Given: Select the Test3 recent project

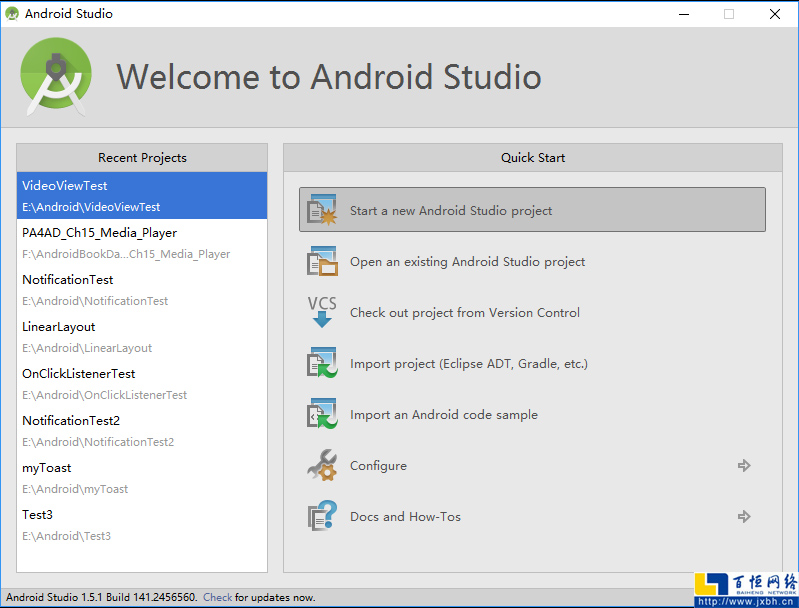Looking at the screenshot, I should [x=142, y=525].
